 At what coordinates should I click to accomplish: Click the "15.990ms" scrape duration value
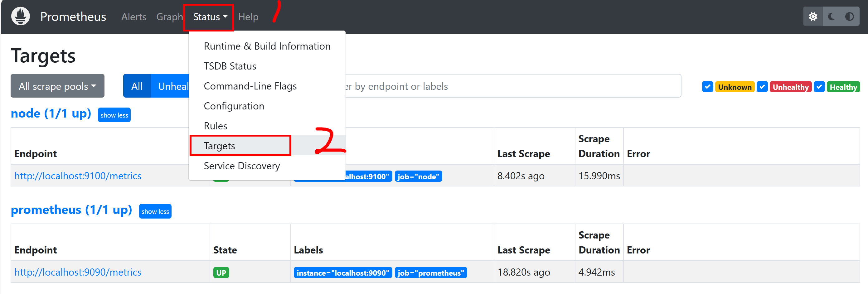pos(599,176)
